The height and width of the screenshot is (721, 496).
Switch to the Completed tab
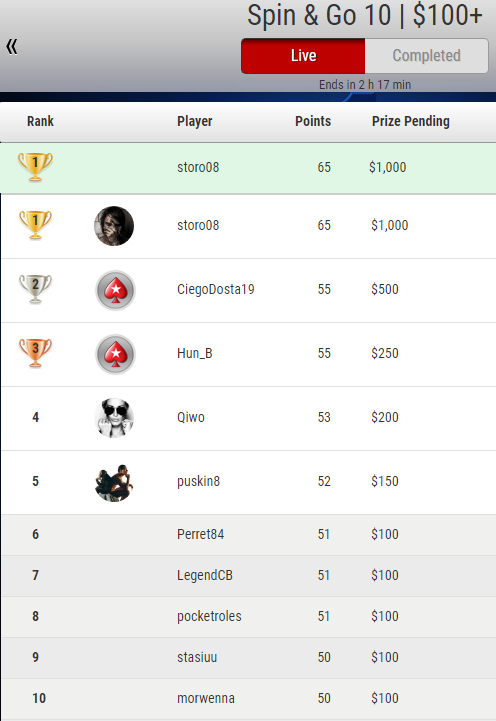427,56
